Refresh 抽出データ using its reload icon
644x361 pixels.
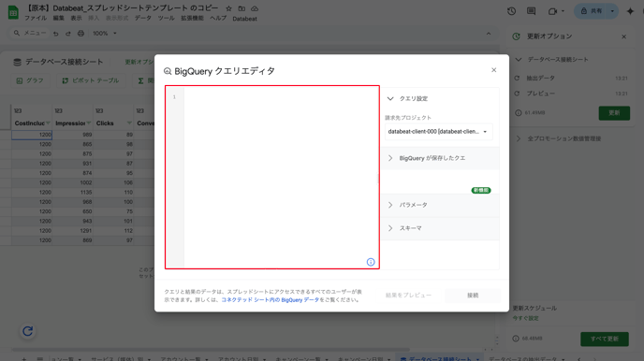[517, 78]
